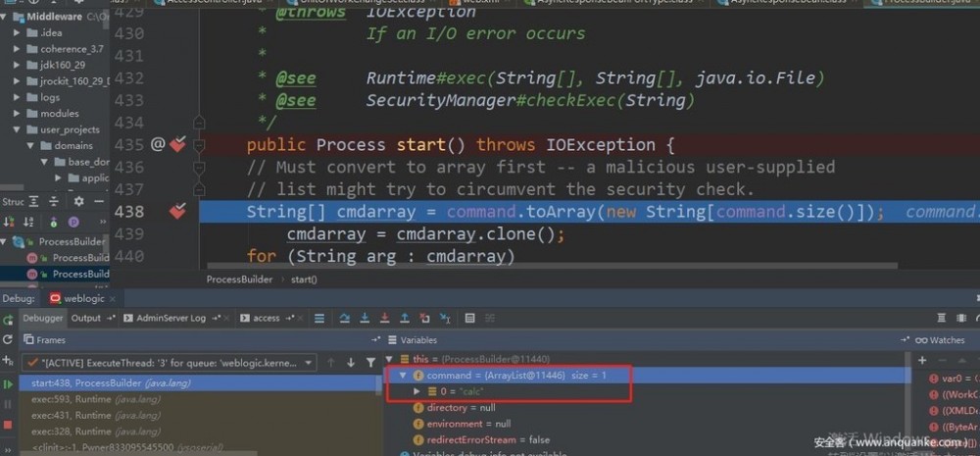
Task: Click Collapse All icon in Structure panel
Action: click(x=54, y=201)
